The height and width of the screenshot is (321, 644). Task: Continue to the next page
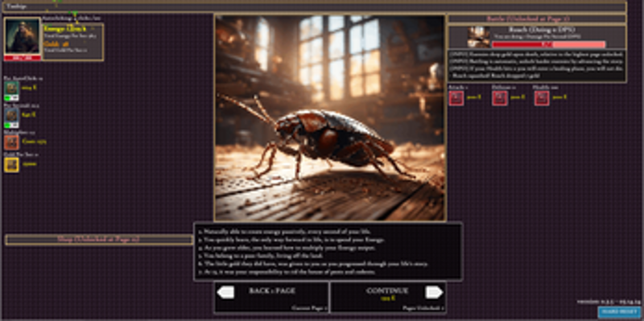388,297
